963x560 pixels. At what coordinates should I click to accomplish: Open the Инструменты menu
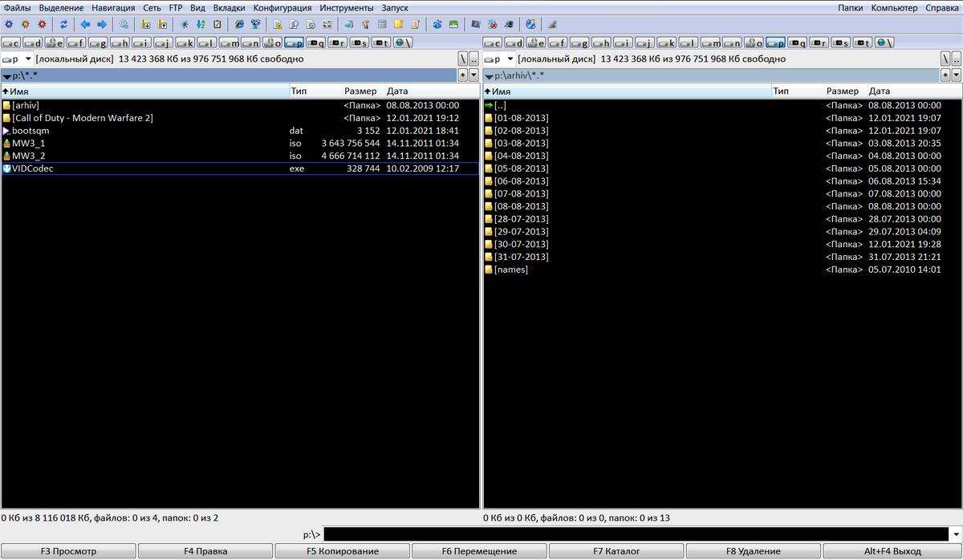coord(346,7)
